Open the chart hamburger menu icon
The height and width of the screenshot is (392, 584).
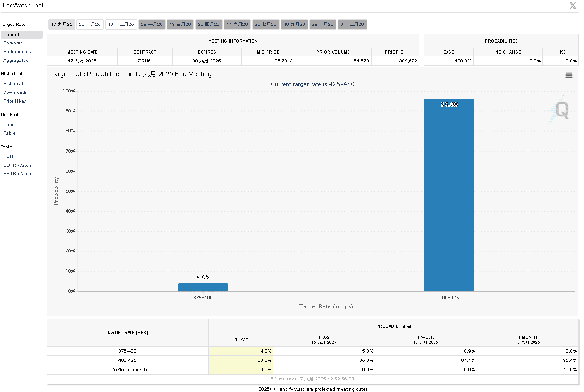pos(569,75)
